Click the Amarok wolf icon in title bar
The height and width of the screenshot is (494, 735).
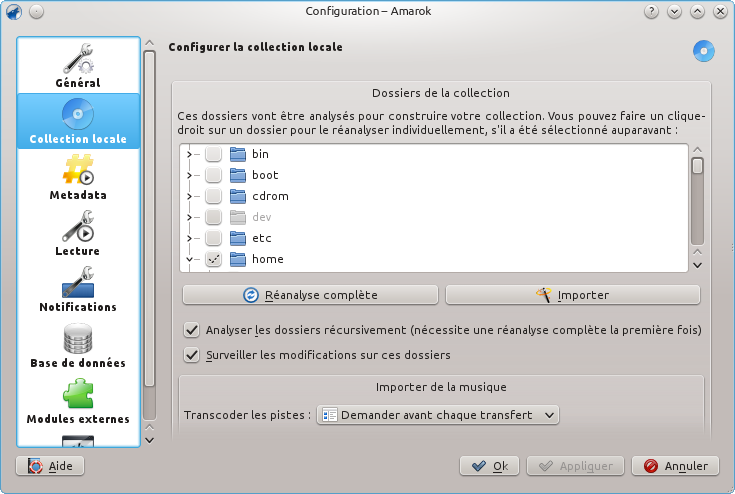[x=14, y=11]
